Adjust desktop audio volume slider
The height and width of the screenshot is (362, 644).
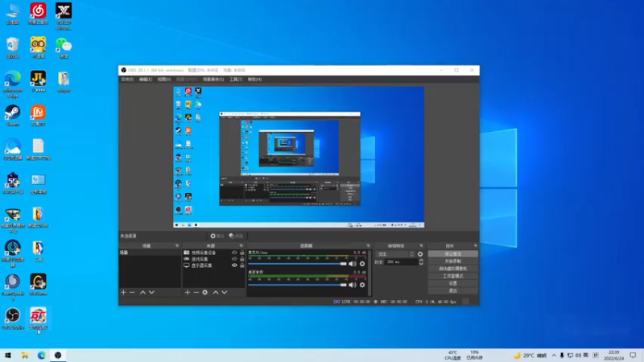click(x=297, y=285)
